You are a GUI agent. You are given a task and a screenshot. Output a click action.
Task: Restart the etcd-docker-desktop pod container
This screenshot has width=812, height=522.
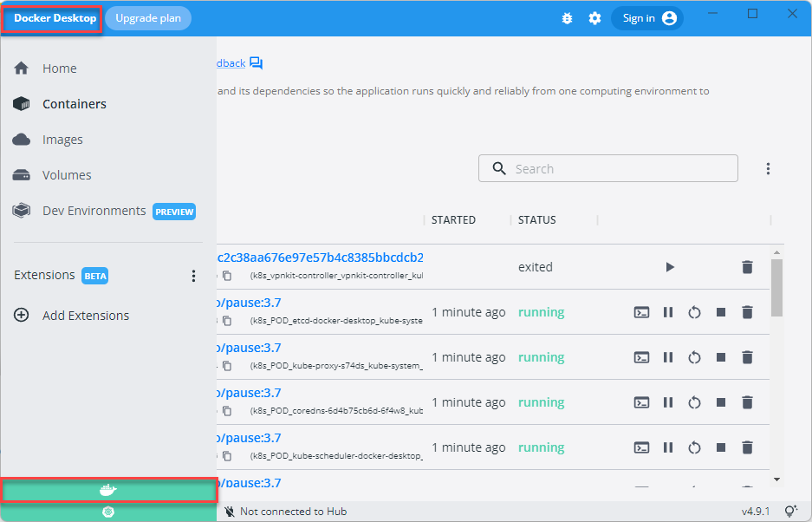(x=694, y=312)
